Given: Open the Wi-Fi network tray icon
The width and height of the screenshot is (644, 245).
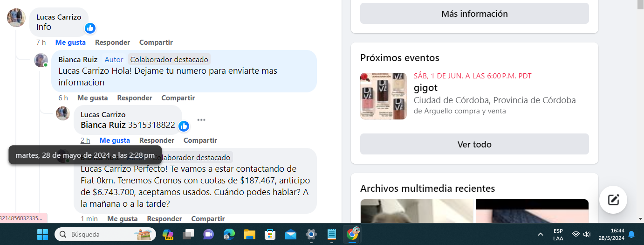Looking at the screenshot, I should (576, 234).
